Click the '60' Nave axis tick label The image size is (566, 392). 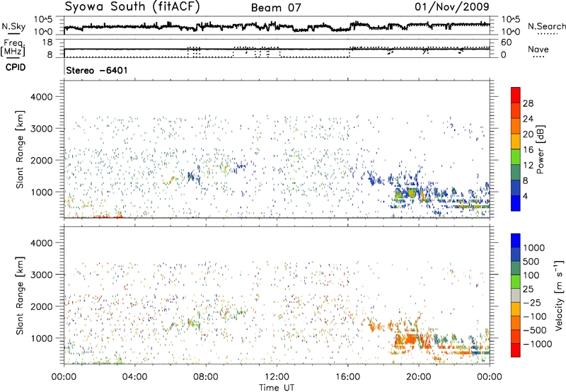coord(506,42)
